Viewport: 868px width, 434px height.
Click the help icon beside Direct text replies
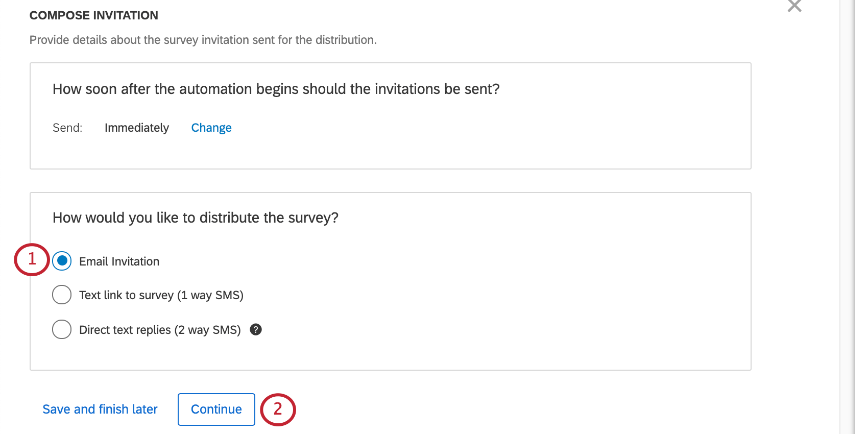pyautogui.click(x=256, y=330)
